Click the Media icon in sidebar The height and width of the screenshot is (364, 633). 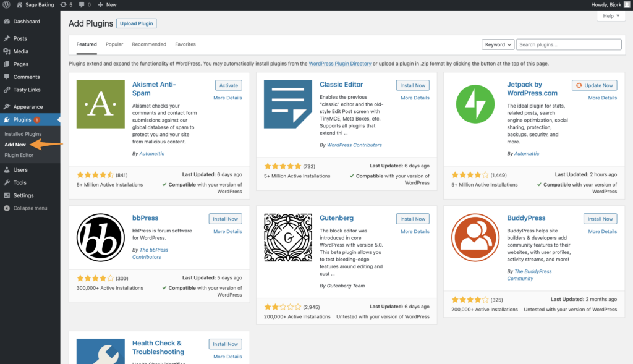(7, 51)
